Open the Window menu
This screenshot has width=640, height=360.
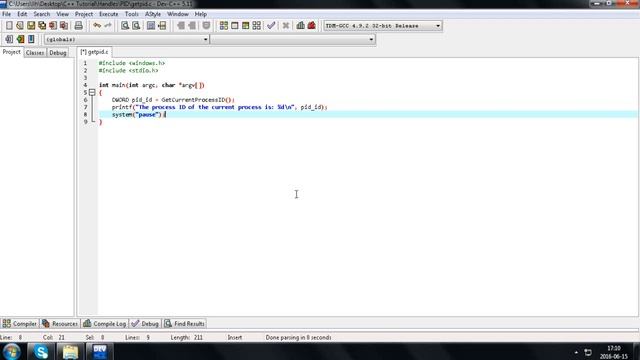click(x=178, y=14)
